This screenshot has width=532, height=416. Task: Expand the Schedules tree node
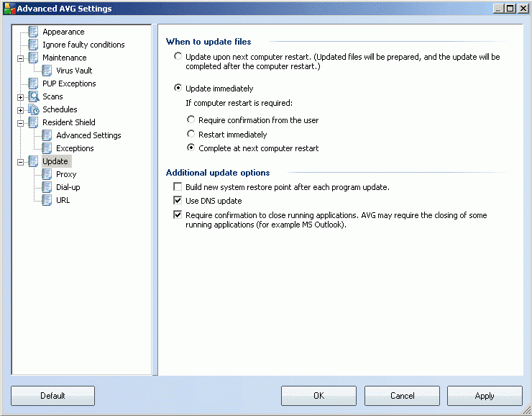[20, 110]
